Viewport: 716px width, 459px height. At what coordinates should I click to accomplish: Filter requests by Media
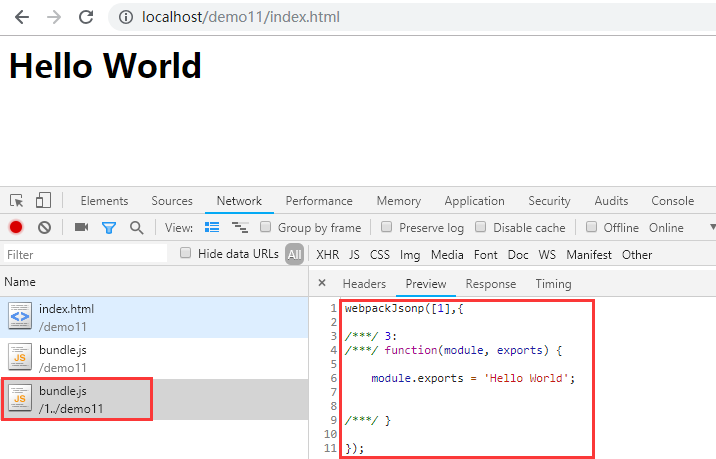pos(447,254)
